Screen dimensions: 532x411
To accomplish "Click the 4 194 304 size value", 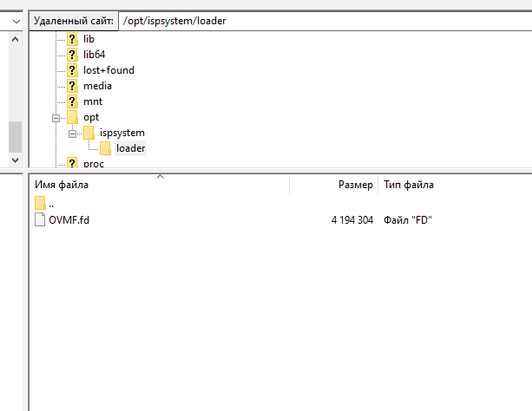I will (352, 220).
